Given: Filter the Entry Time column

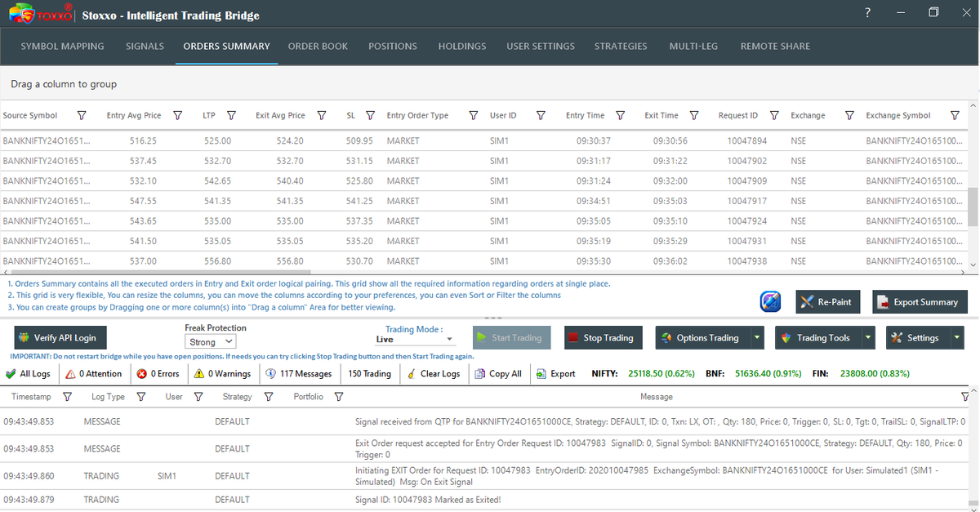Looking at the screenshot, I should pos(620,116).
